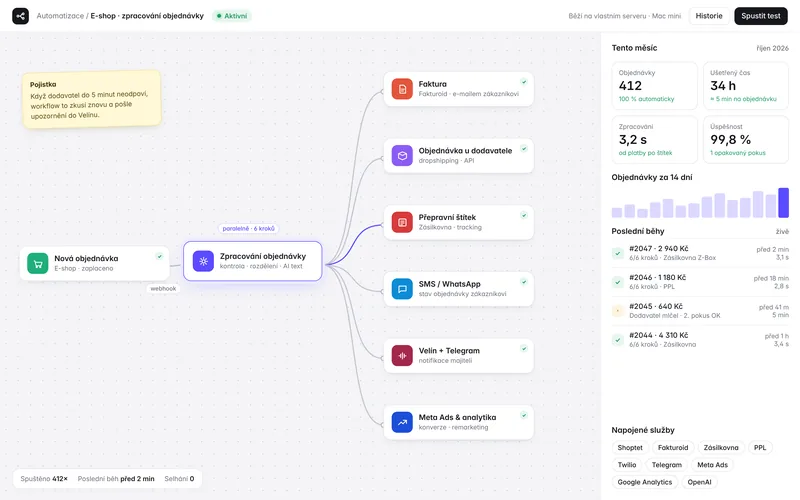
Task: Click the webhook connection label
Action: [163, 288]
